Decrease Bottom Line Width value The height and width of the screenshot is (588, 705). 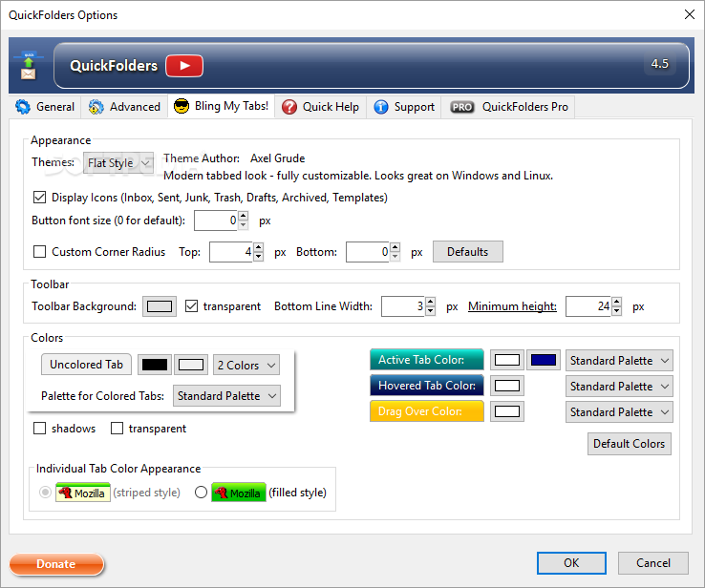430,311
